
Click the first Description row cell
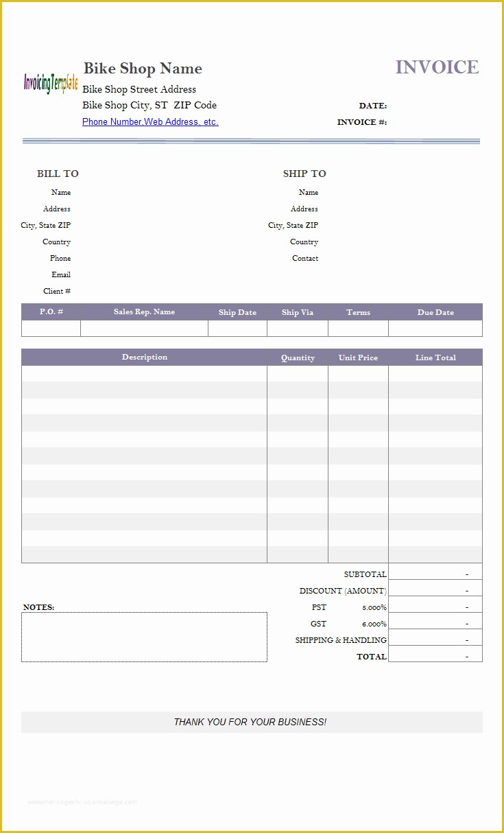point(144,374)
